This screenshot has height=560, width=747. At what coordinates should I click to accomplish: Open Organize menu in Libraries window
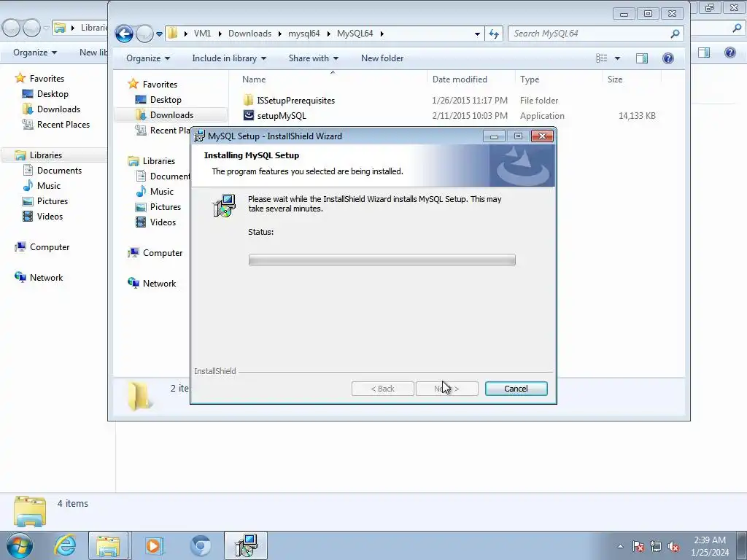(35, 52)
